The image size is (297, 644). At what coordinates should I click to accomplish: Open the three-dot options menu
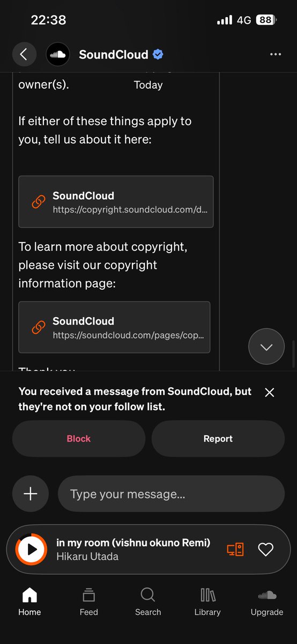pos(276,54)
